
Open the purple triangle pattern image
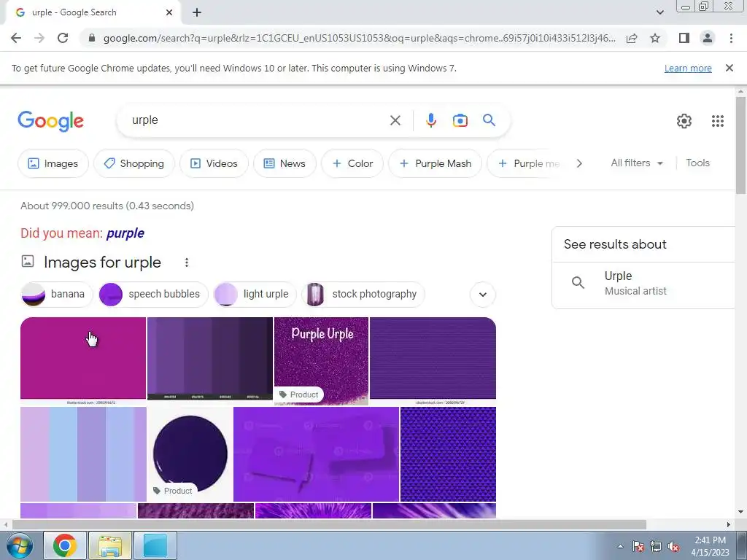(448, 454)
